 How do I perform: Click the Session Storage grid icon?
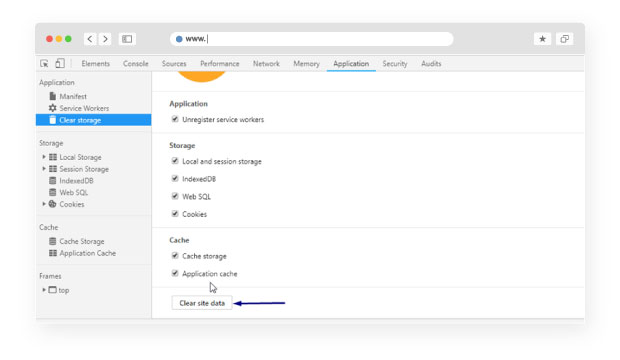(53, 169)
